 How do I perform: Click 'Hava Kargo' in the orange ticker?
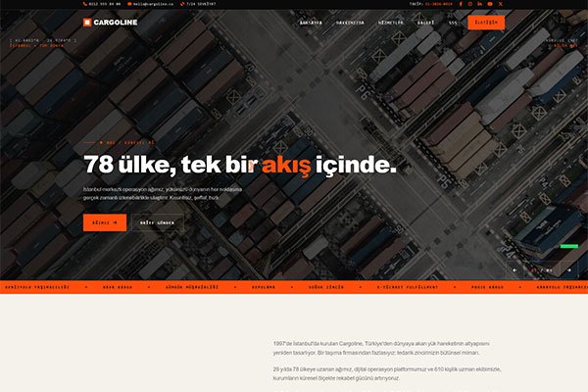click(x=118, y=287)
